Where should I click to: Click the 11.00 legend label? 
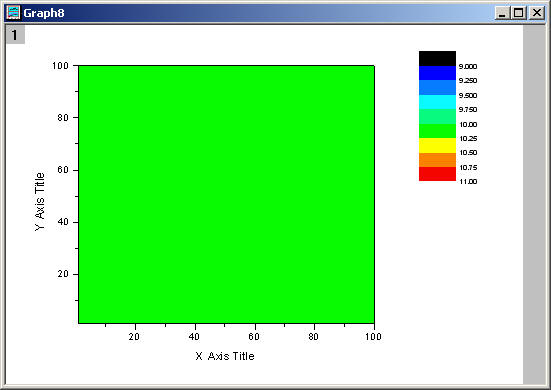[468, 182]
